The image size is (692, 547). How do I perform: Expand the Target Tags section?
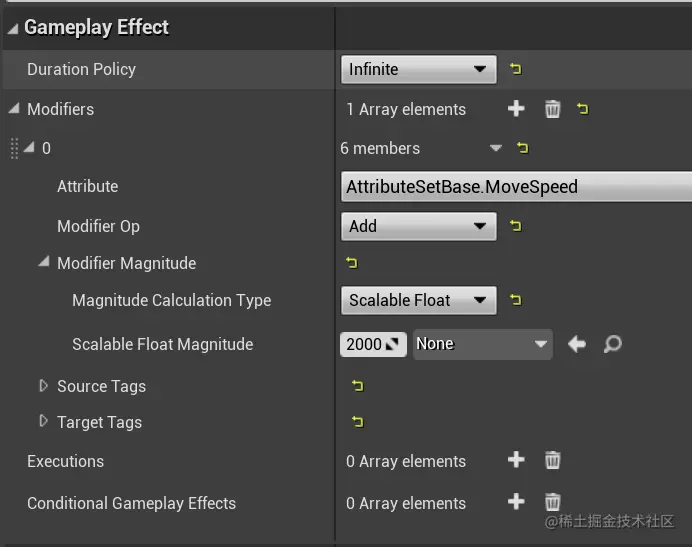pyautogui.click(x=43, y=421)
